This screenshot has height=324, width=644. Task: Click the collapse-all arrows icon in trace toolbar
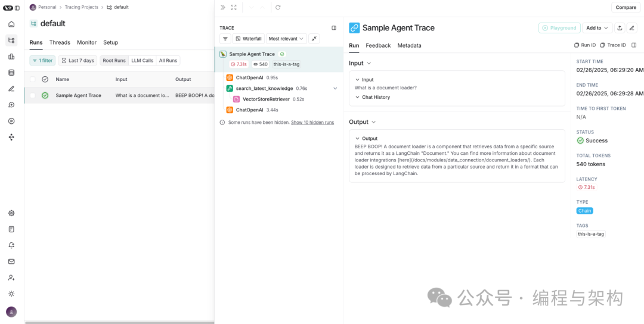coord(314,39)
